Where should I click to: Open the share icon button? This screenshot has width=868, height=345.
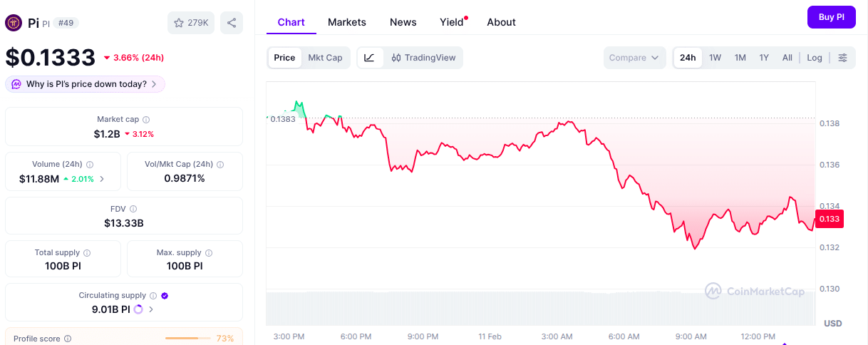[x=232, y=23]
